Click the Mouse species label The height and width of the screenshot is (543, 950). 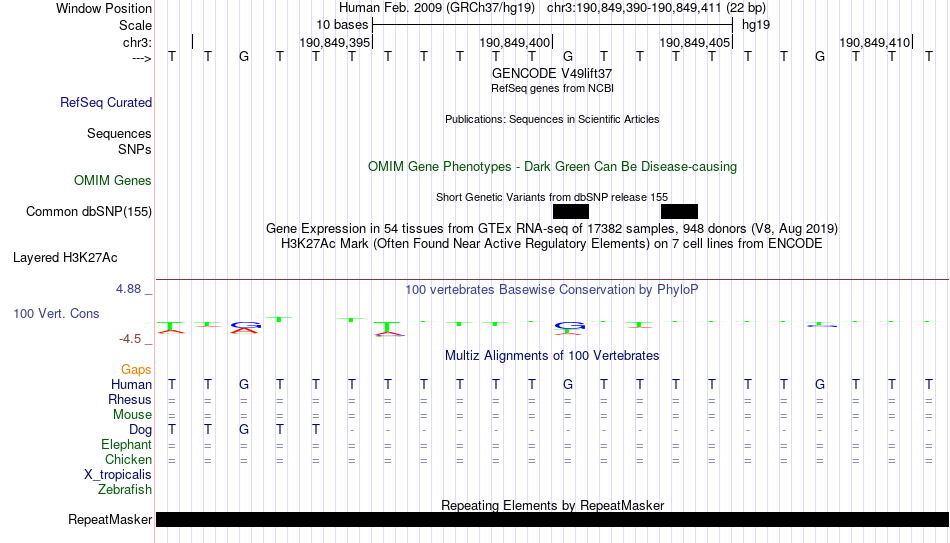[x=132, y=415]
